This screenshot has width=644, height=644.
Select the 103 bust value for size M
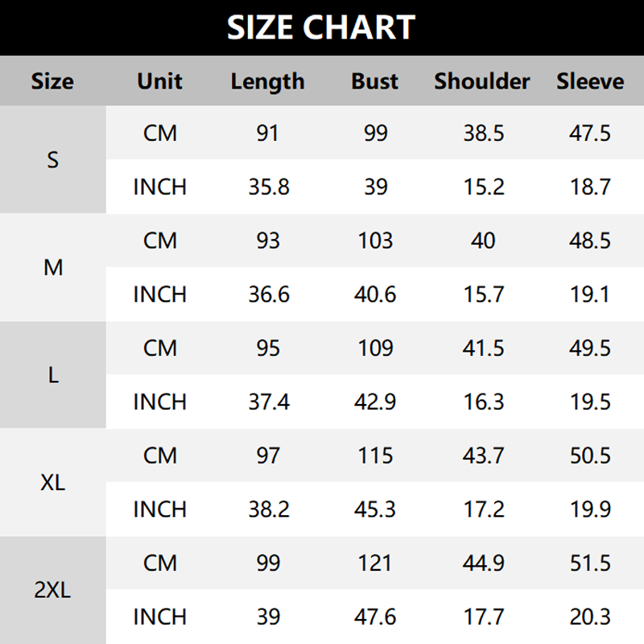pos(375,241)
